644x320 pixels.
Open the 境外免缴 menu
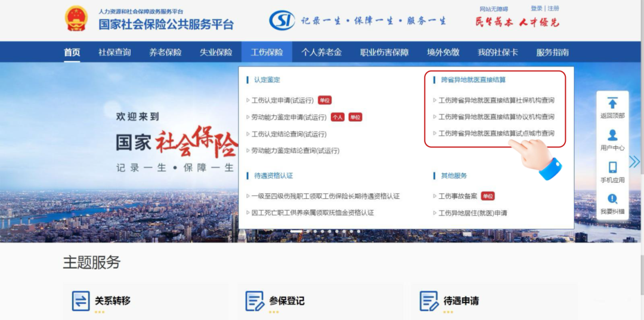click(443, 52)
